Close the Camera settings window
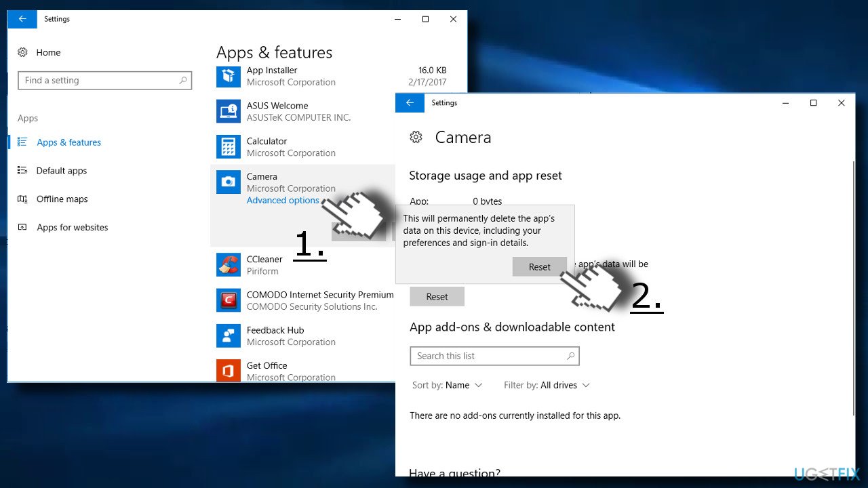This screenshot has height=488, width=868. tap(842, 103)
